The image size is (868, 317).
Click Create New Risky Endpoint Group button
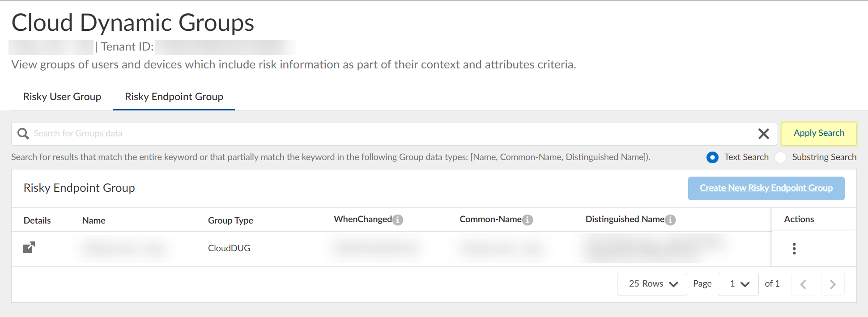766,188
